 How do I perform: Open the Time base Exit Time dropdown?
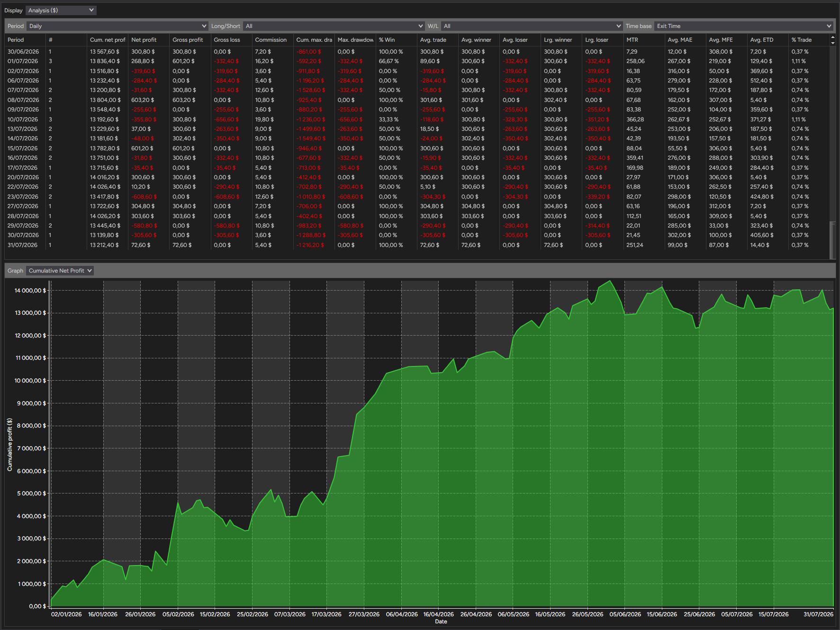tap(743, 26)
